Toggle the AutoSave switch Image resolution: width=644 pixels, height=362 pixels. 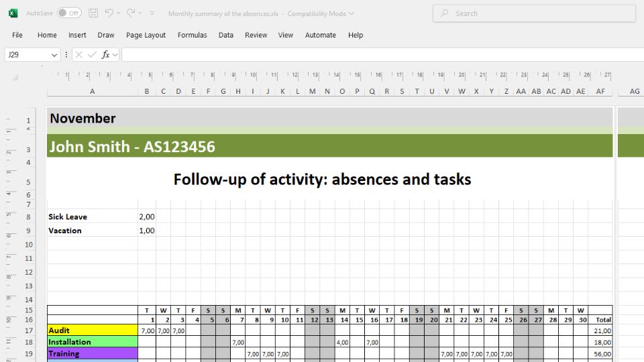[68, 13]
